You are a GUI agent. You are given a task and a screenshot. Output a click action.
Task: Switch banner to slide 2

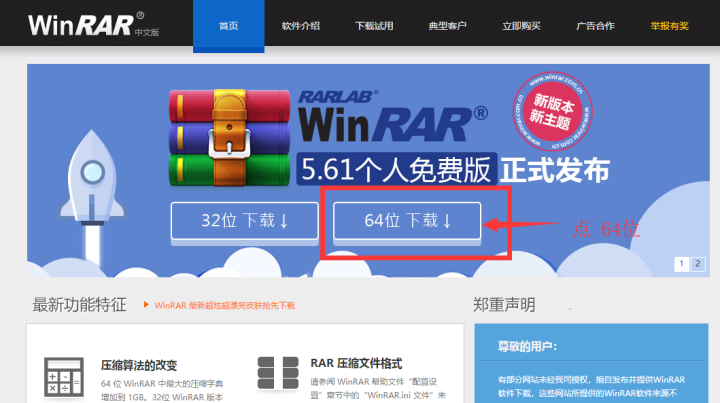(x=698, y=264)
